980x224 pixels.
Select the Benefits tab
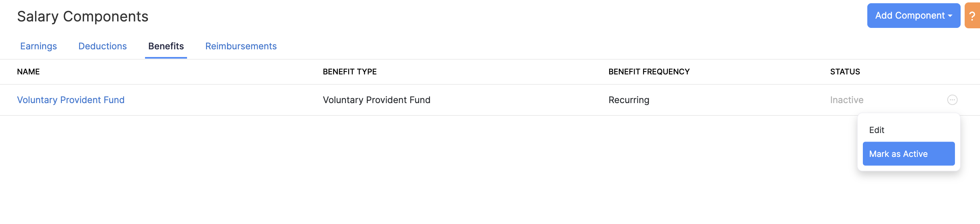[166, 46]
